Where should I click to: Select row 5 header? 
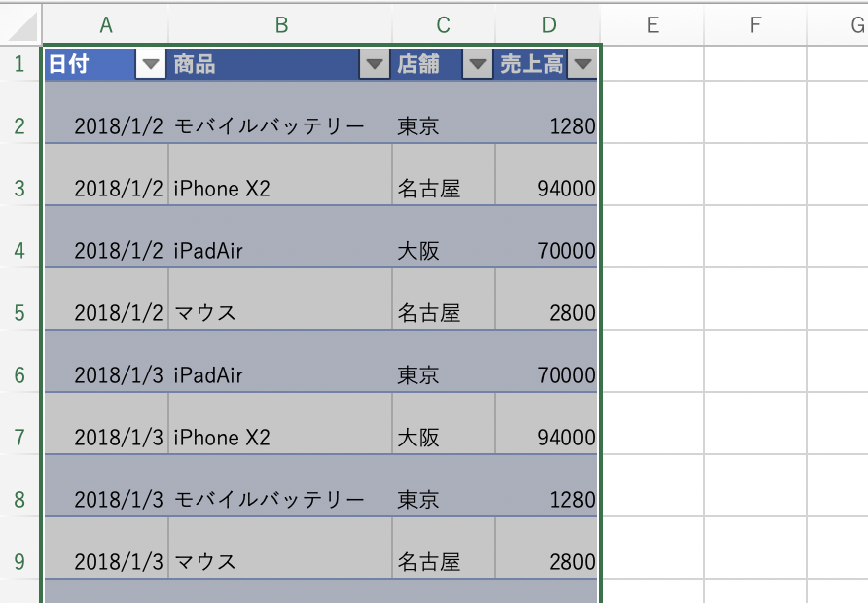click(19, 313)
